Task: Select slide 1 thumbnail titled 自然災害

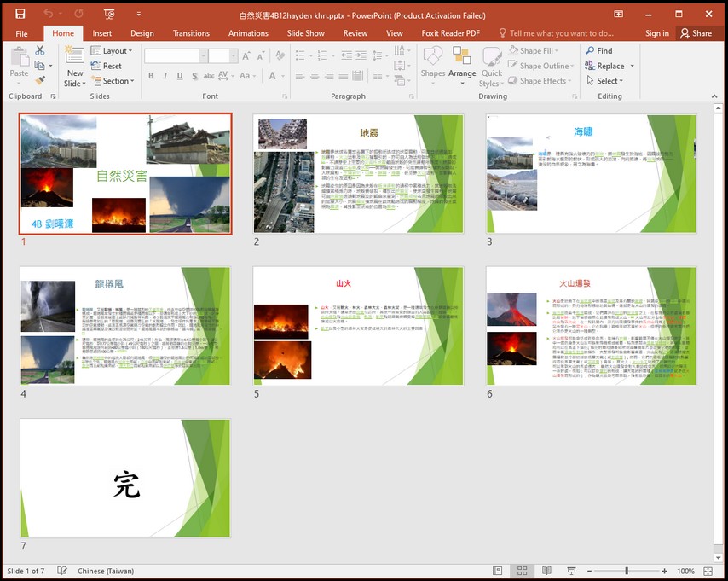Action: tap(125, 173)
